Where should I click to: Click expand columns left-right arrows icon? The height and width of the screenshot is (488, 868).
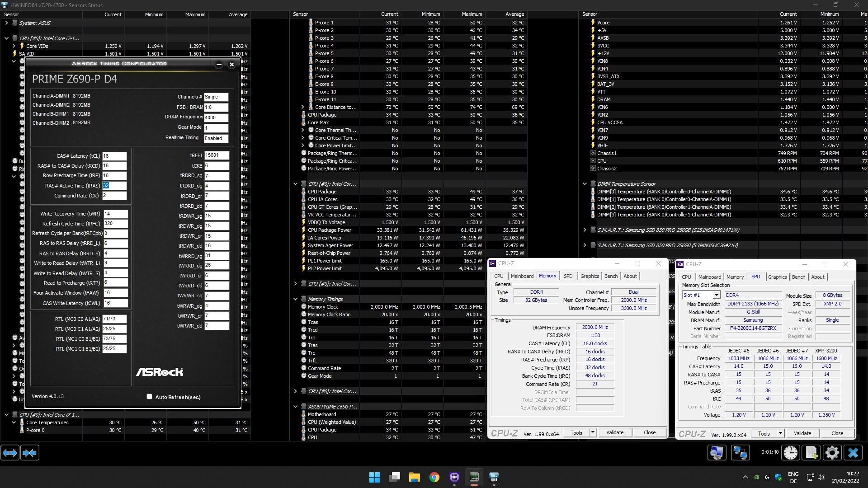point(10,452)
